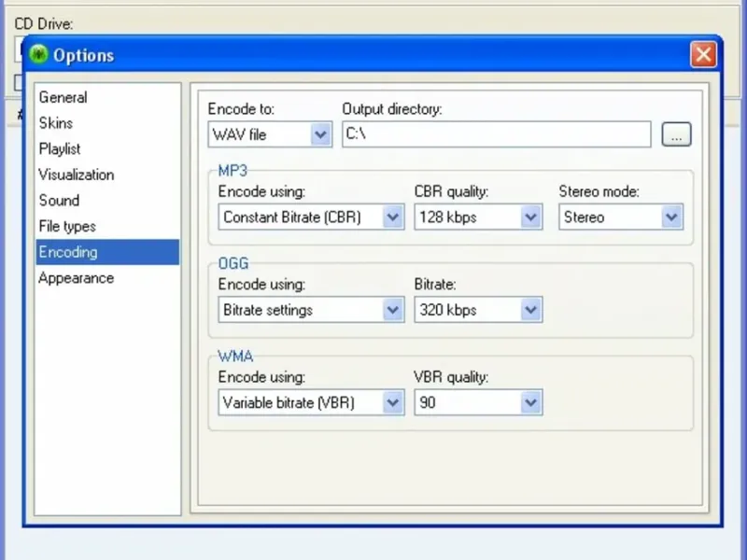Click the WMA group label
747x560 pixels.
click(x=235, y=357)
